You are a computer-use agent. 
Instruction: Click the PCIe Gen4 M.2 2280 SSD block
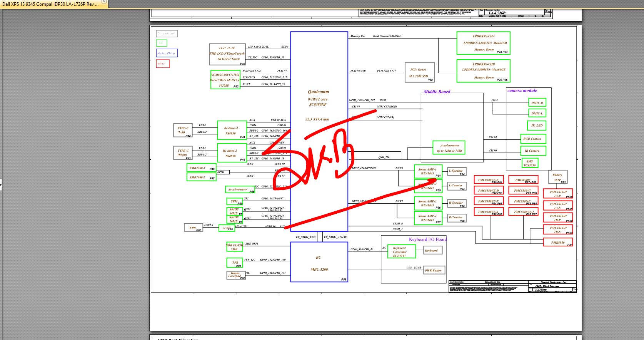(x=419, y=72)
